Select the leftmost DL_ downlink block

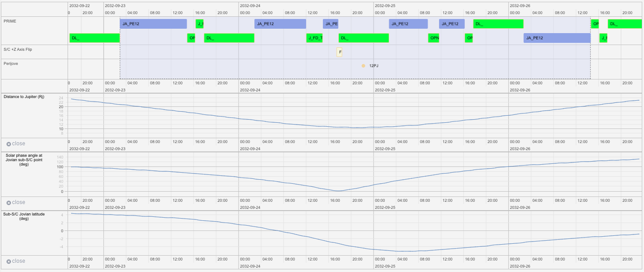[95, 38]
